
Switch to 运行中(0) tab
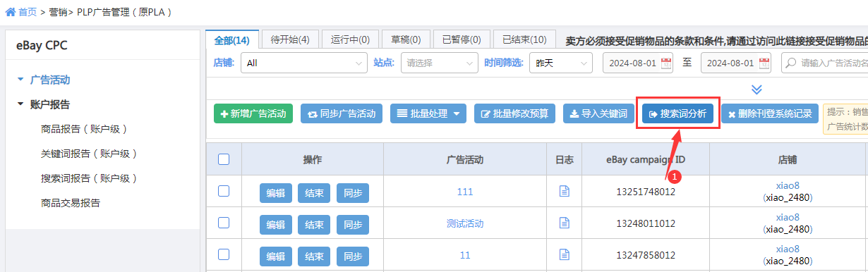350,39
